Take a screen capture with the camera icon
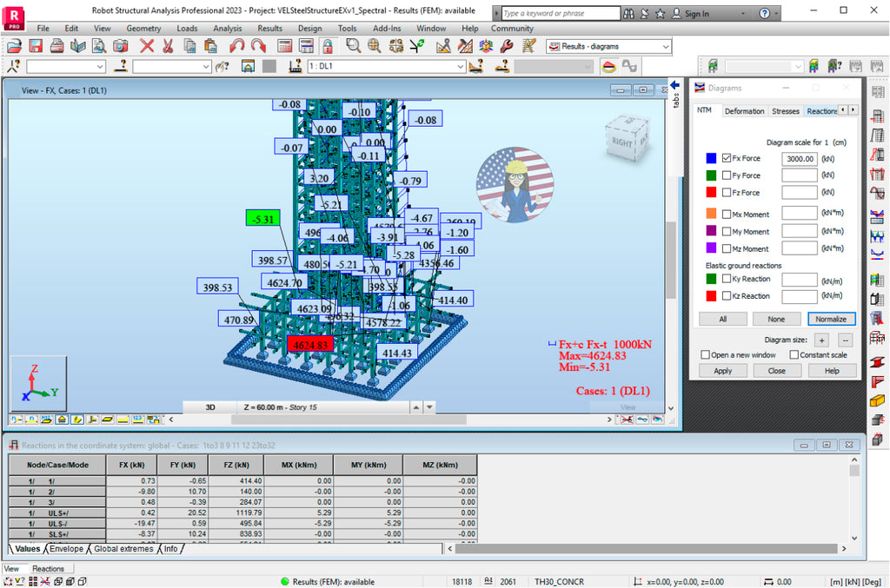This screenshot has width=890, height=588. [121, 46]
